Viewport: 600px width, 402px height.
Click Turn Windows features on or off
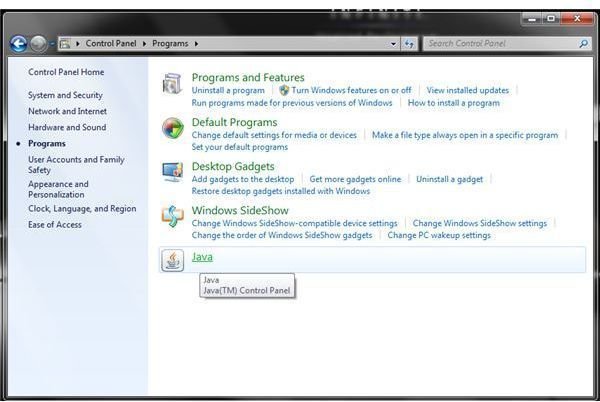coord(351,90)
